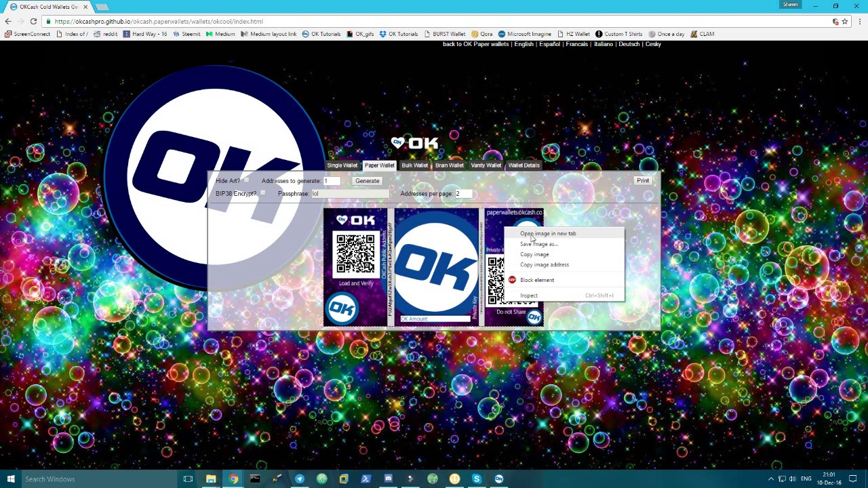Reload the page with the browser refresh icon
The height and width of the screenshot is (488, 868).
pos(33,21)
